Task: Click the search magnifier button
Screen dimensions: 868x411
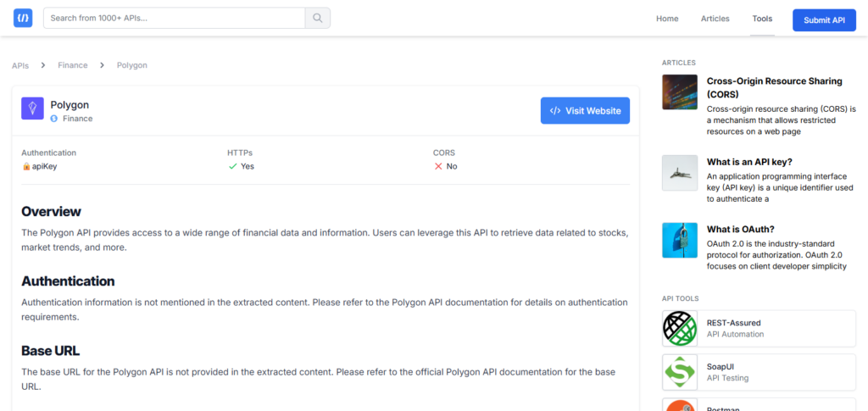Action: click(x=318, y=18)
